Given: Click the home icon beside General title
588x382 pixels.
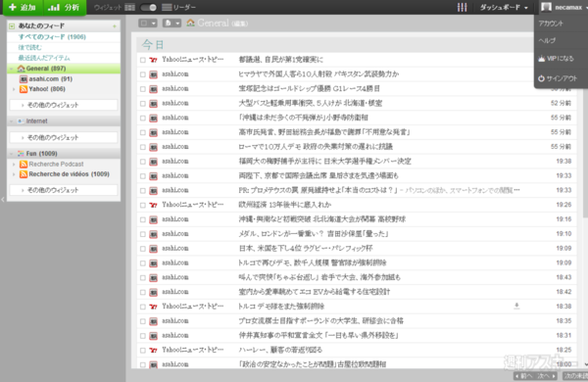Looking at the screenshot, I should [x=190, y=23].
